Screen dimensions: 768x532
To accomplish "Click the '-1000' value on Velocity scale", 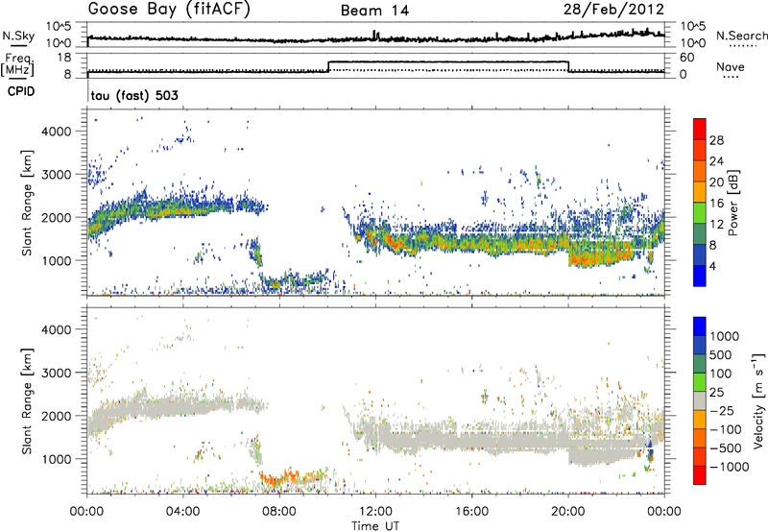I will pyautogui.click(x=730, y=467).
